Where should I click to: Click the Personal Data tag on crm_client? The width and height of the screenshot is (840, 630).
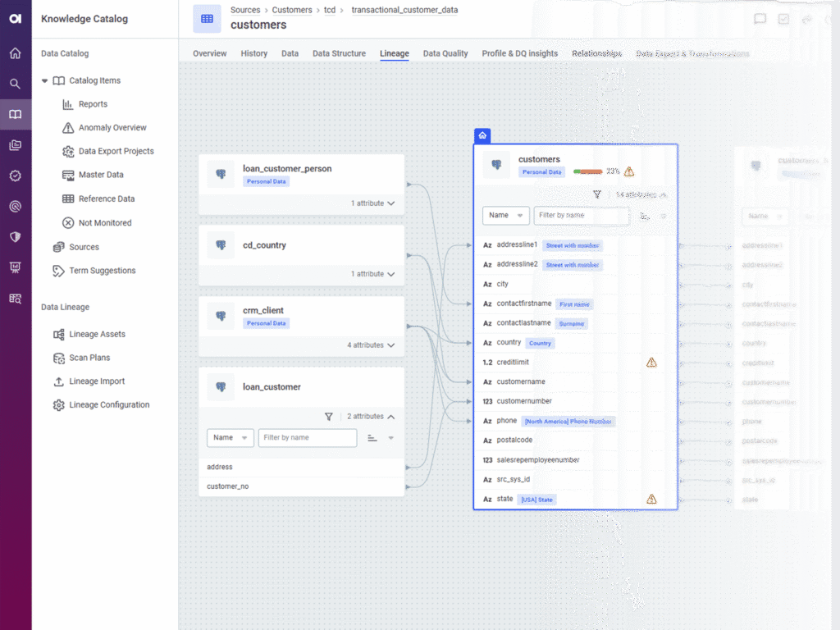tap(267, 323)
